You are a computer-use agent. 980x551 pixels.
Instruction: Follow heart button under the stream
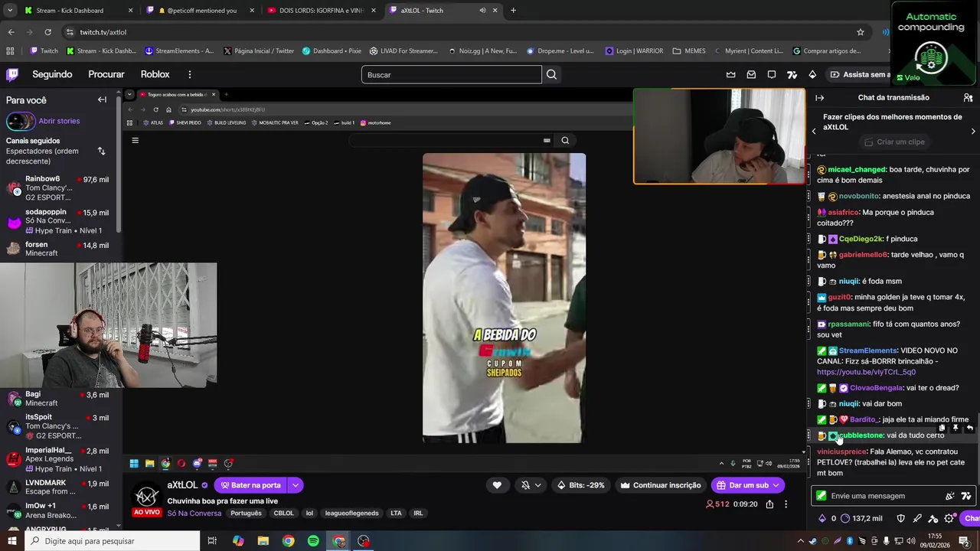(x=497, y=485)
